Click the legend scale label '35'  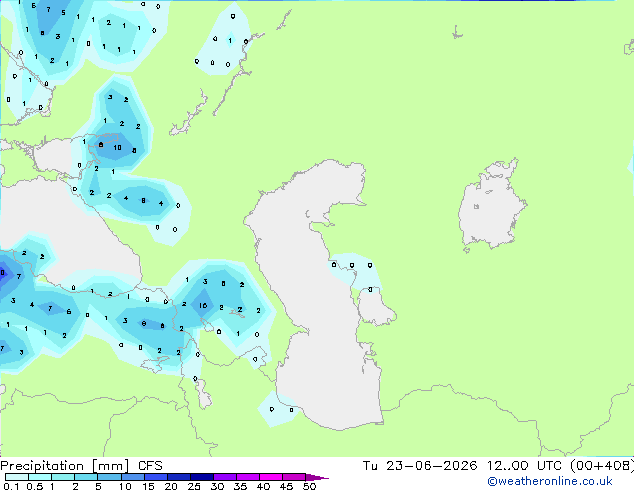tap(240, 486)
